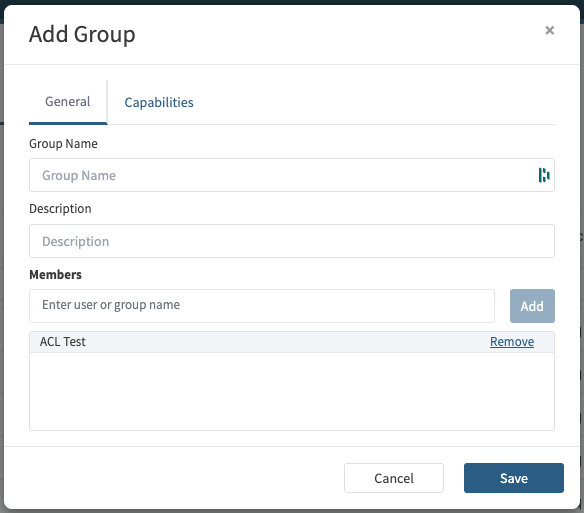Click empty tab bar space right of Capabilities
The height and width of the screenshot is (513, 584).
[x=372, y=102]
